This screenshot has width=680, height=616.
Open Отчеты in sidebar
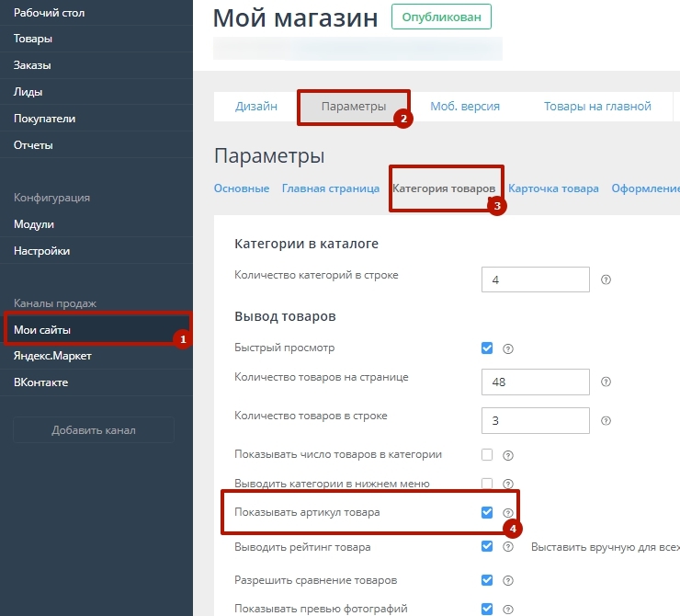96,145
